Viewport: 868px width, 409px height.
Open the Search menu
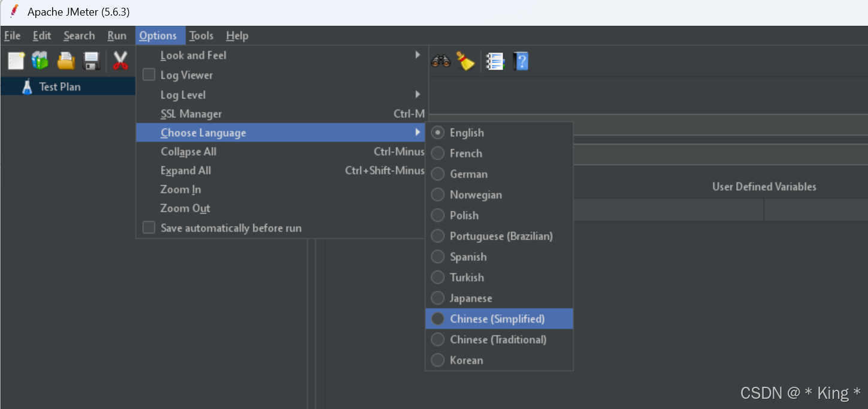(79, 36)
